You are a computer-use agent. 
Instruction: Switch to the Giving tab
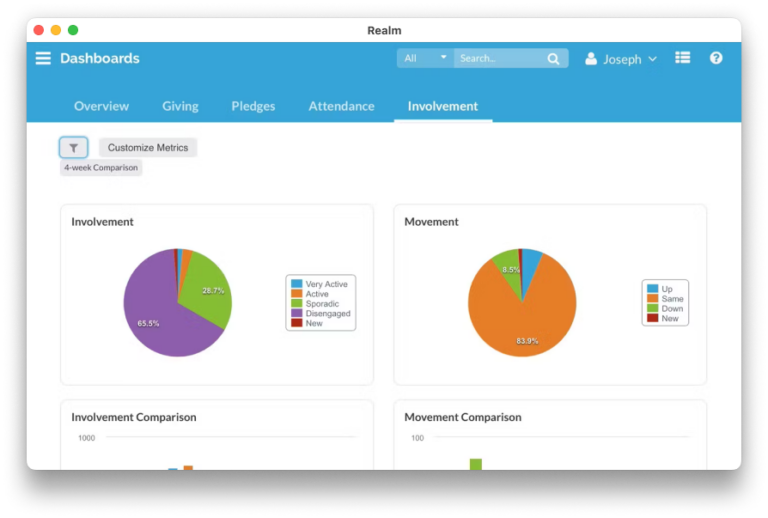coord(180,106)
